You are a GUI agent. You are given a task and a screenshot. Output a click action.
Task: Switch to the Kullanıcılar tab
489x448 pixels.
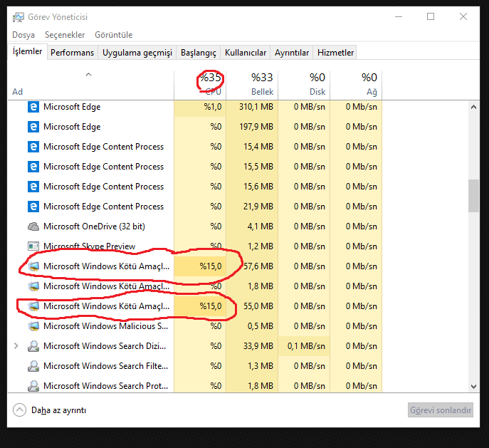(246, 53)
